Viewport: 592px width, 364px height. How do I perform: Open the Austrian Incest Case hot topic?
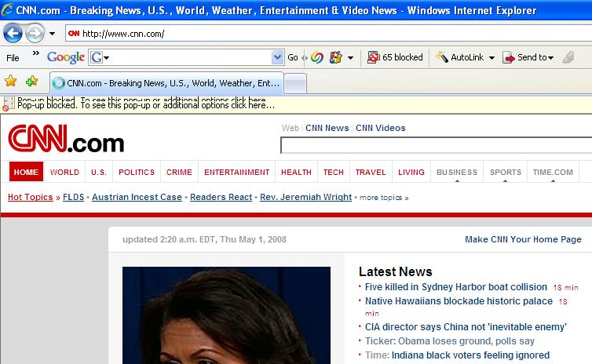point(137,197)
